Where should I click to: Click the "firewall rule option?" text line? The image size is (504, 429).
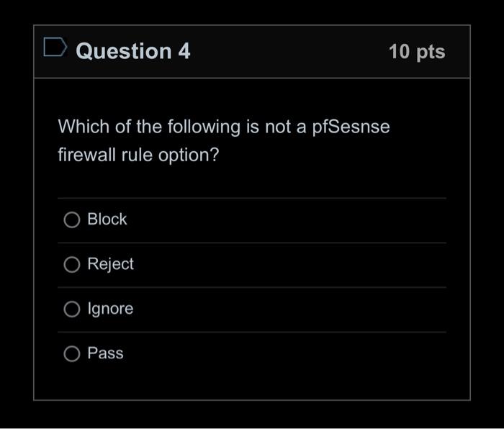(x=138, y=155)
